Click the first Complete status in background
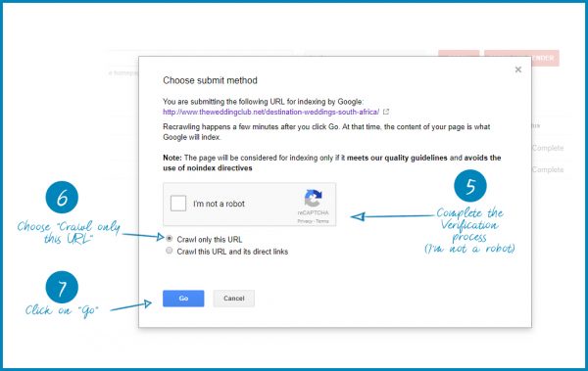This screenshot has width=588, height=371. tap(548, 148)
